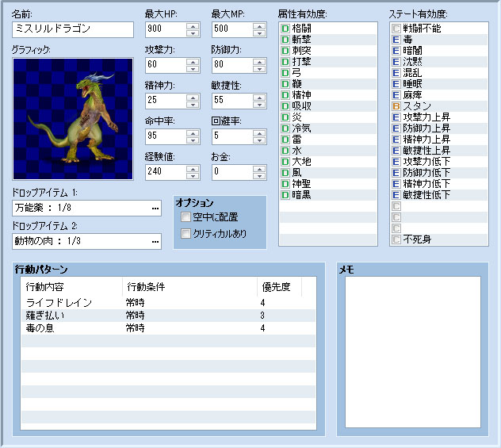
Task: Click the D rank icon beside 暗黒
Action: pos(285,194)
